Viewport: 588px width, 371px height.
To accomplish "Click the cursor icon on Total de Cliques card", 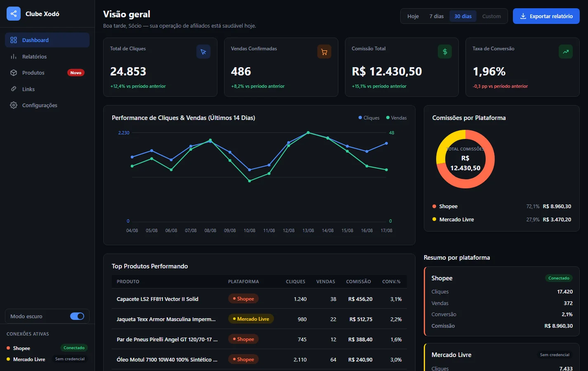I will tap(203, 52).
